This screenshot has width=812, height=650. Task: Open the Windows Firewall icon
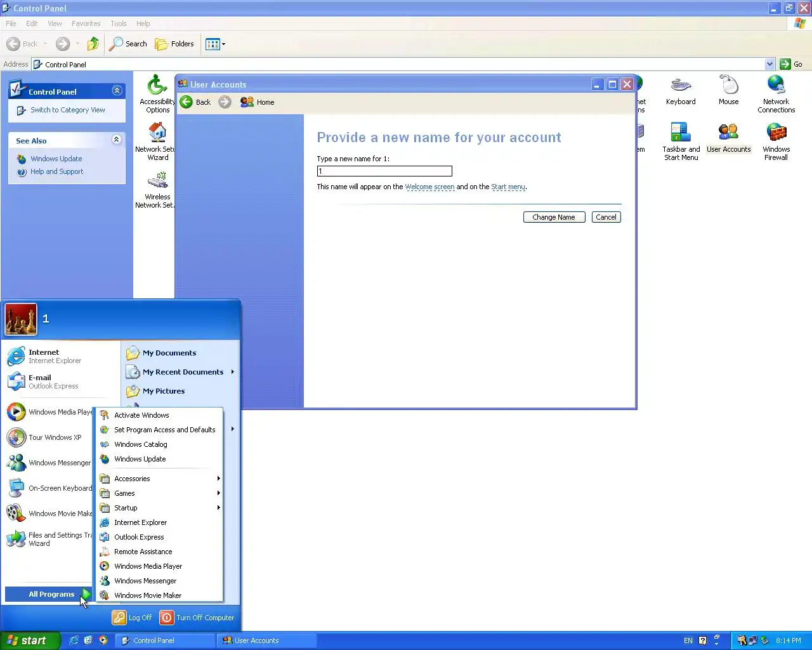point(776,141)
